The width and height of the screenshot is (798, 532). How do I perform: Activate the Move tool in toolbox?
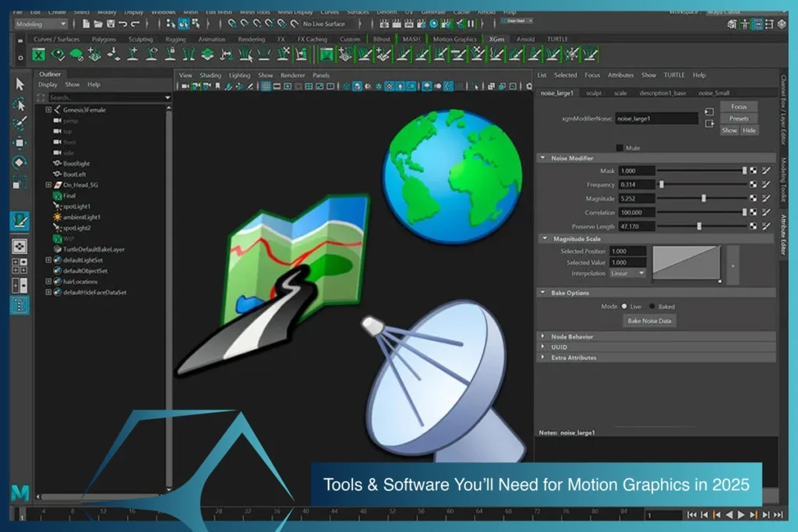point(20,143)
